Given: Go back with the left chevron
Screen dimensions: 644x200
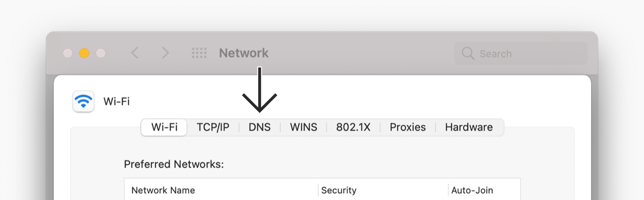Looking at the screenshot, I should pos(135,53).
